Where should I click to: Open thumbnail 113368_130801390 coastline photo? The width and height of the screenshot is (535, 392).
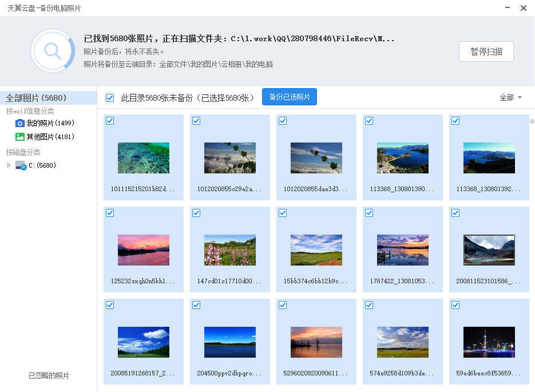tap(403, 157)
